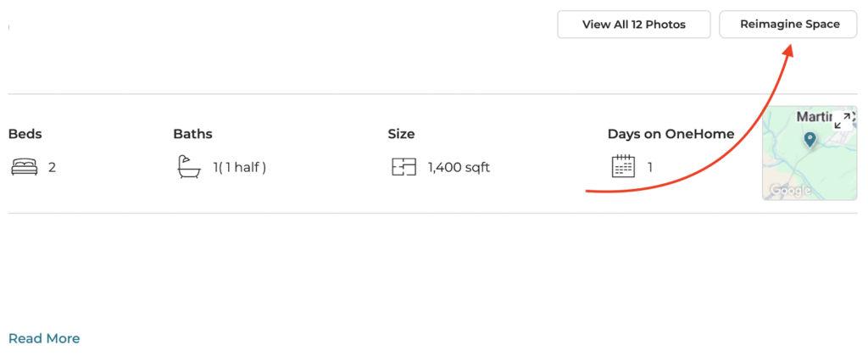868x362 pixels.
Task: Click the bathtub icon under Baths
Action: [x=189, y=167]
